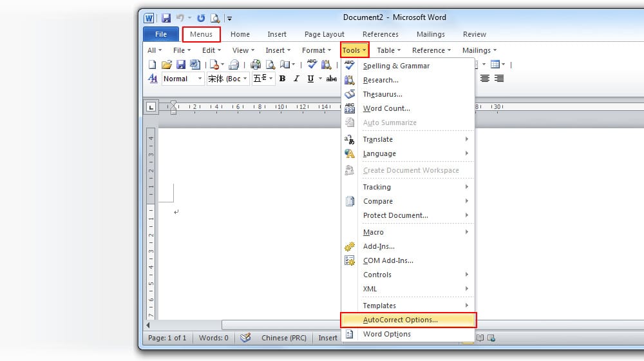Image resolution: width=644 pixels, height=361 pixels.
Task: Toggle right text alignment
Action: pos(499,79)
